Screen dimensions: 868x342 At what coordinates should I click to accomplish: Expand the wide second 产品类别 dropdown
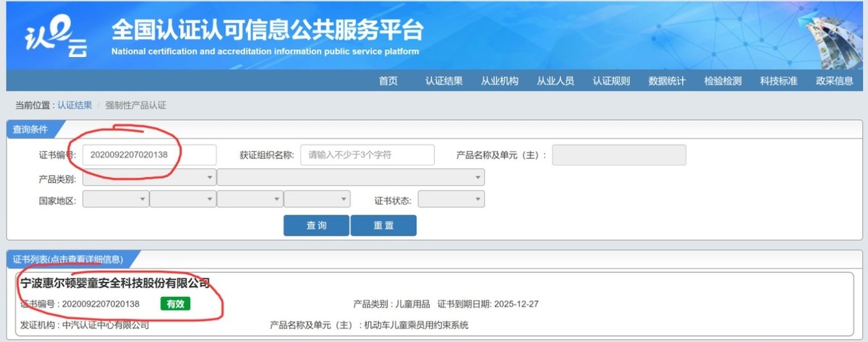(351, 177)
